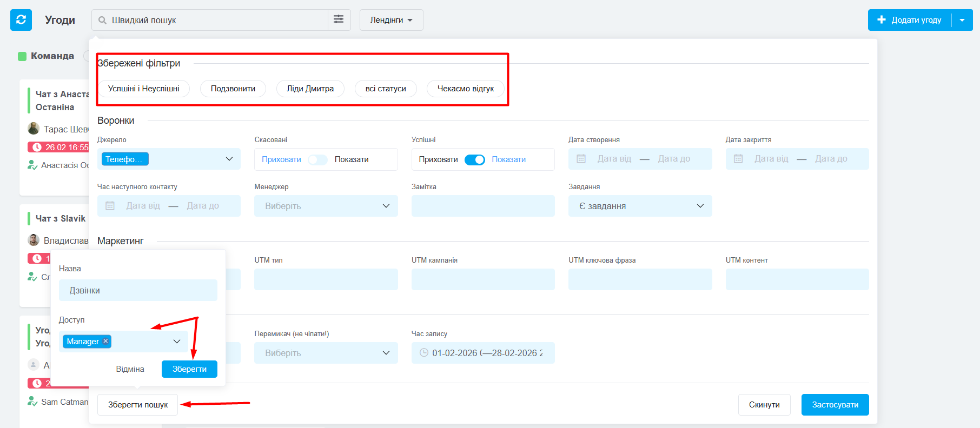Open the Менеджер dropdown
Viewport: 980px width, 428px height.
click(386, 206)
